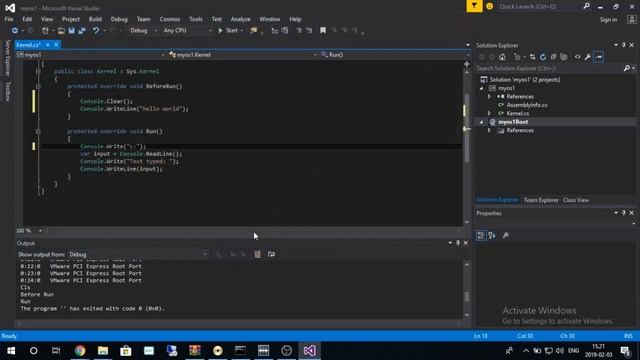Image resolution: width=640 pixels, height=360 pixels.
Task: Toggle word wrap in the Output pane
Action: tap(271, 254)
